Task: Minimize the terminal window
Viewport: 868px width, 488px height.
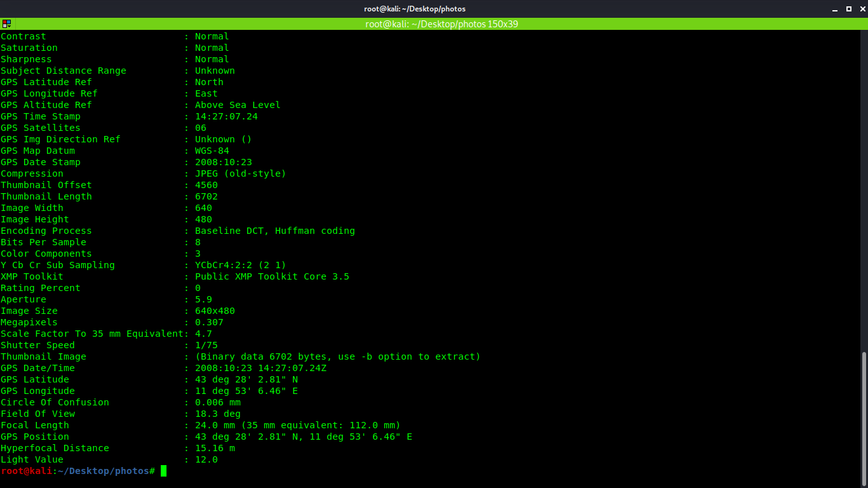Action: coord(836,9)
